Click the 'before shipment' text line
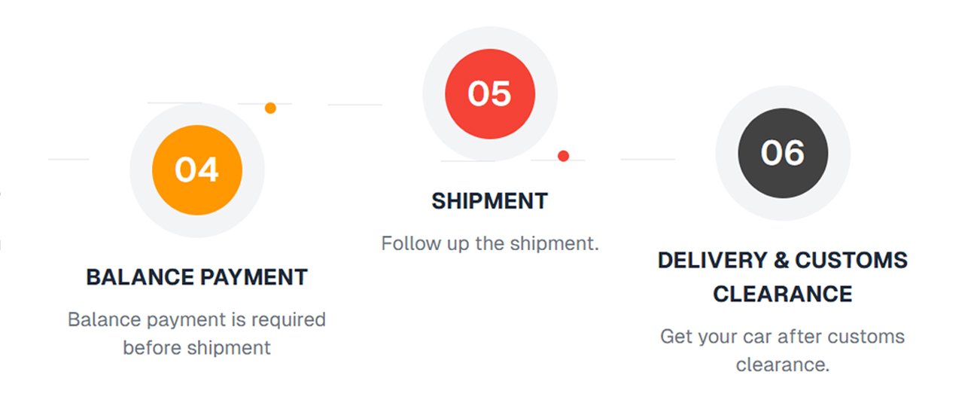This screenshot has width=980, height=397. click(197, 348)
